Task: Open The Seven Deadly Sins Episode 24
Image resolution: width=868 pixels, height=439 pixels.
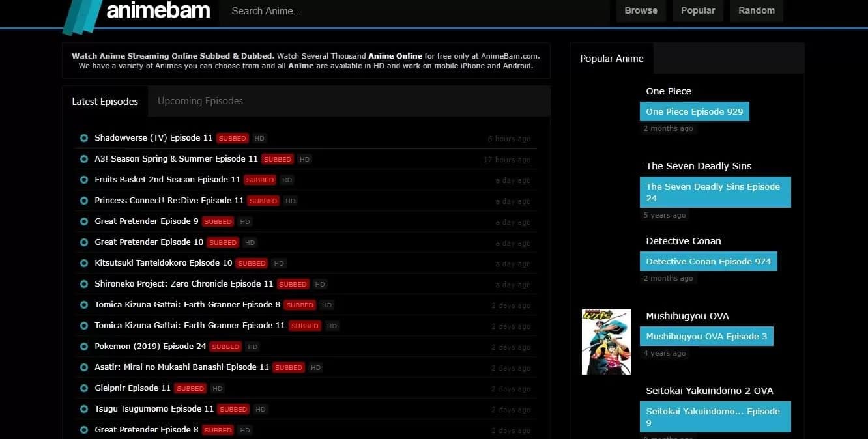Action: 716,192
